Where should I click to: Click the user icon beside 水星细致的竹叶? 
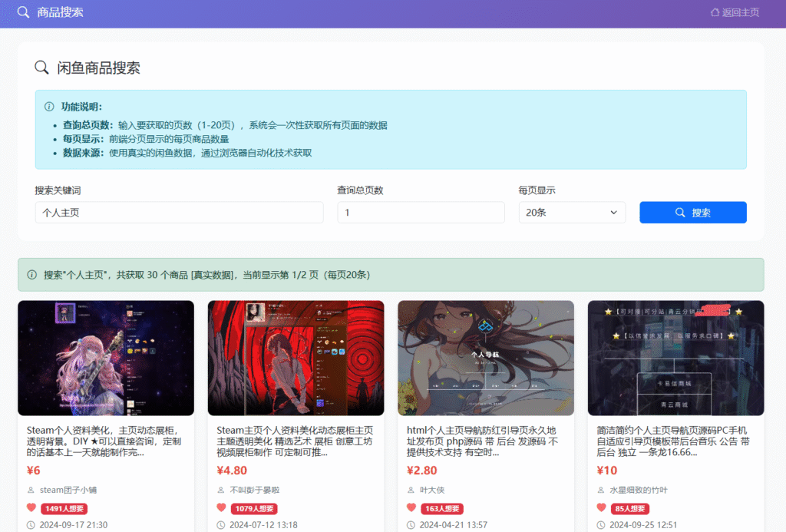pyautogui.click(x=600, y=490)
